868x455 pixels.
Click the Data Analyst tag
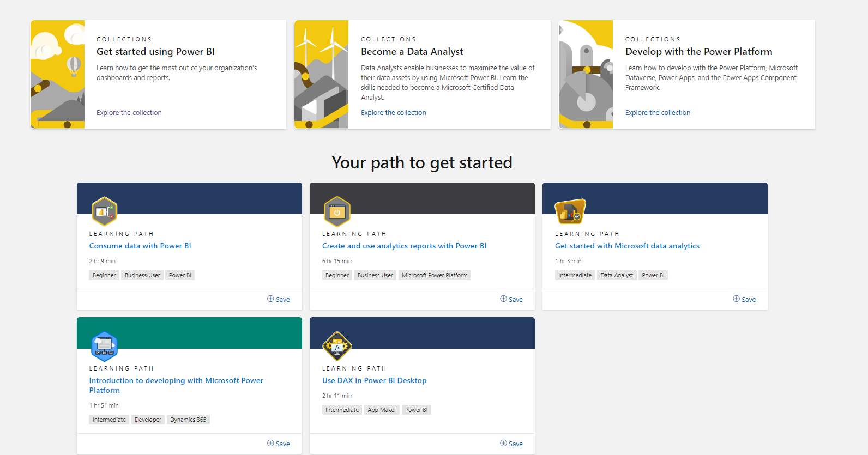coord(617,275)
